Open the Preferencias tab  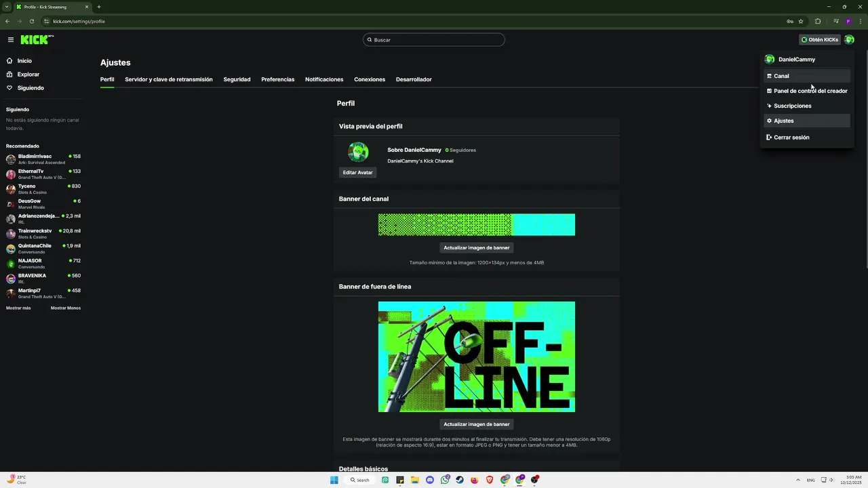pyautogui.click(x=278, y=79)
